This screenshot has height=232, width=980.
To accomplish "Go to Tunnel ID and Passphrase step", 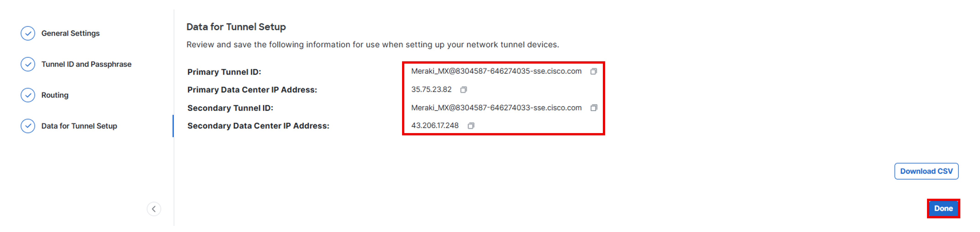I will (86, 64).
